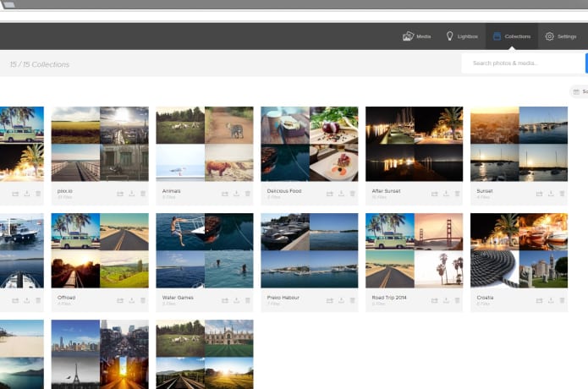Image resolution: width=588 pixels, height=389 pixels.
Task: Open the Lightbox tab
Action: [x=462, y=36]
